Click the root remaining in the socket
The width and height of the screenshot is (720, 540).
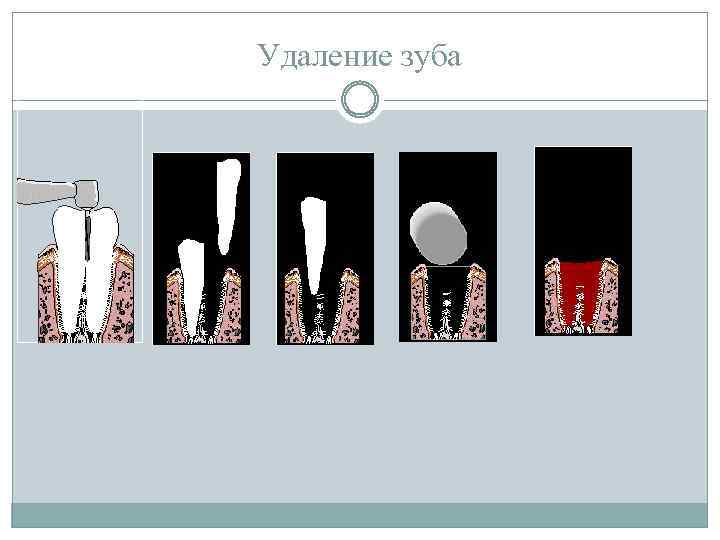click(x=191, y=286)
